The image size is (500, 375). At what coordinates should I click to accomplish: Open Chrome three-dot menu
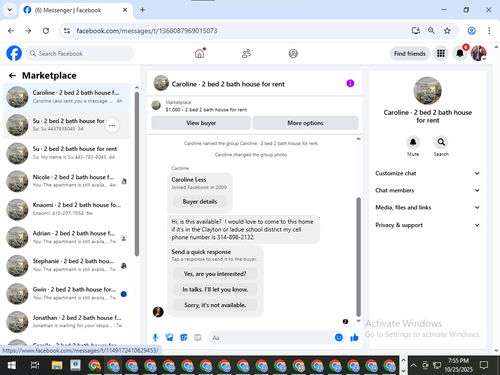tap(489, 31)
